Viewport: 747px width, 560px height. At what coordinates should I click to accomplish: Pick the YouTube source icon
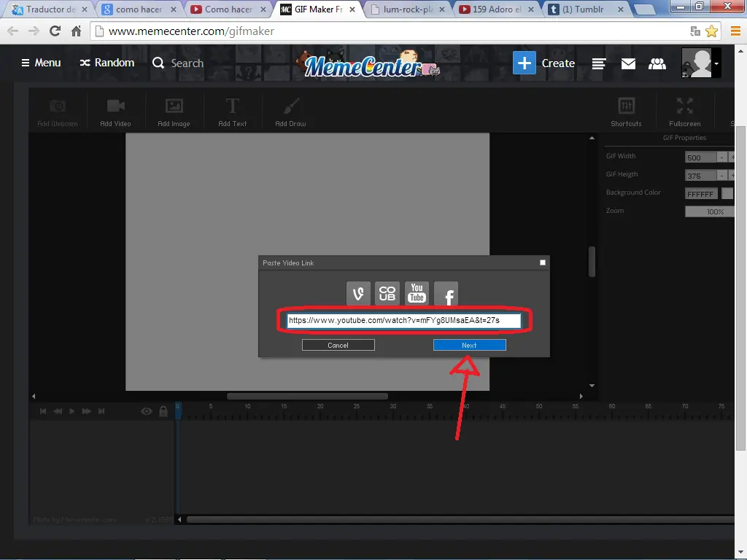coord(417,293)
